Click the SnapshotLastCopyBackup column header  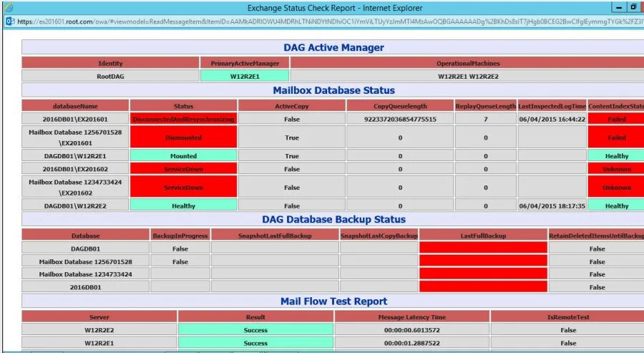click(x=379, y=236)
